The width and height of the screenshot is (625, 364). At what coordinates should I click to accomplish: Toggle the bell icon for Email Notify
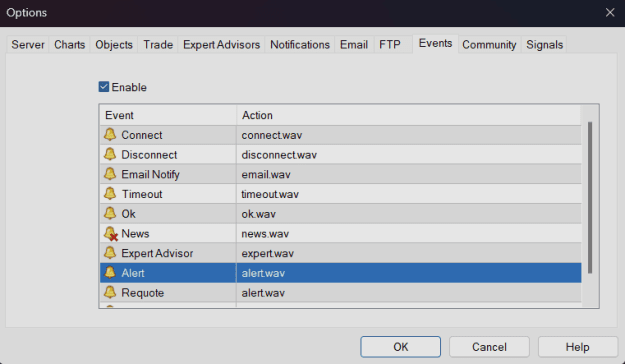tap(110, 174)
